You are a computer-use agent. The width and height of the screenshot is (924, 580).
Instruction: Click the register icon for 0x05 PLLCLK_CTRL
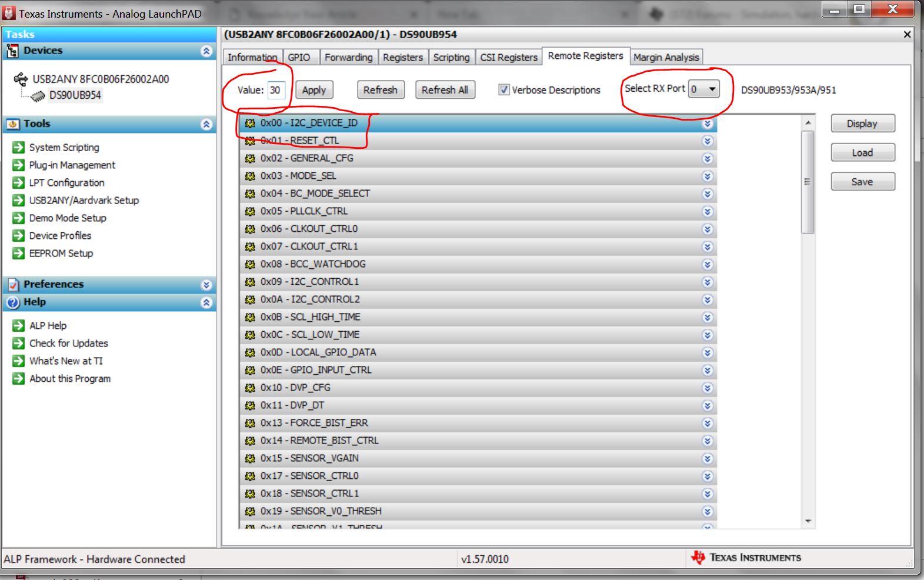pyautogui.click(x=250, y=211)
